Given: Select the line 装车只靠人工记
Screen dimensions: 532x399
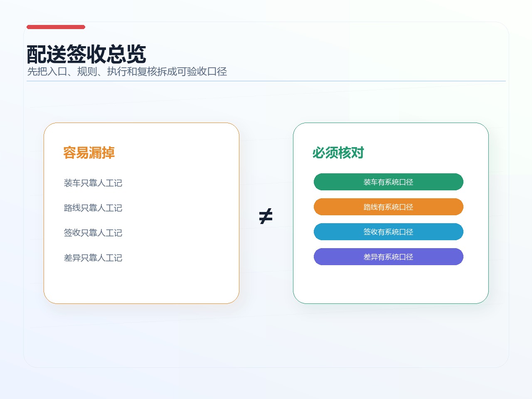Looking at the screenshot, I should [x=93, y=183].
